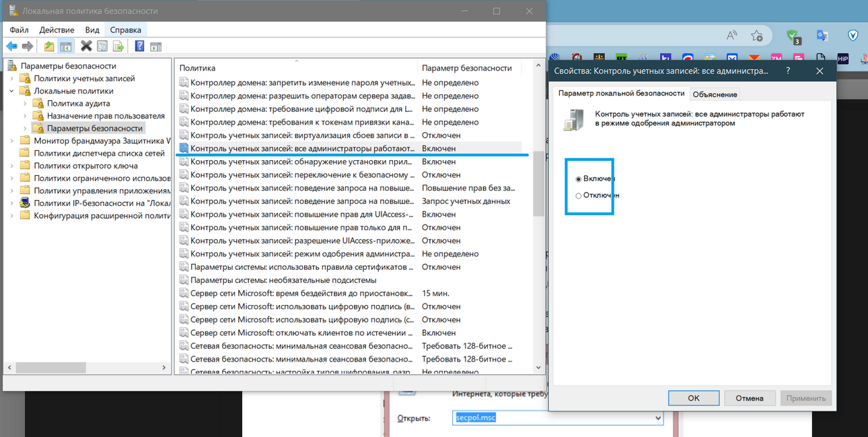Screen dimensions: 868x437
Task: Click the OK button in Свойства dialog
Action: 694,398
